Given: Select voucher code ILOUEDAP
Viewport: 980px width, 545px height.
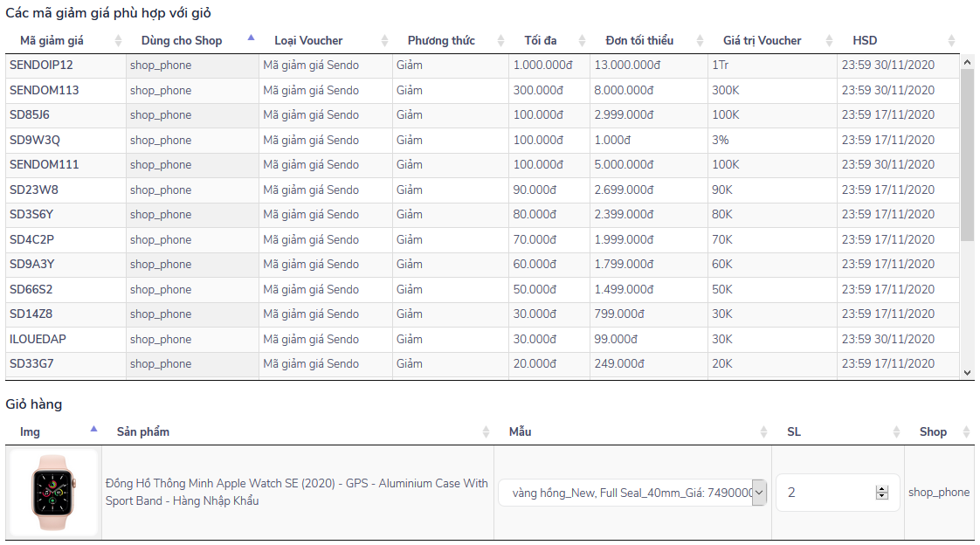Looking at the screenshot, I should (x=38, y=339).
